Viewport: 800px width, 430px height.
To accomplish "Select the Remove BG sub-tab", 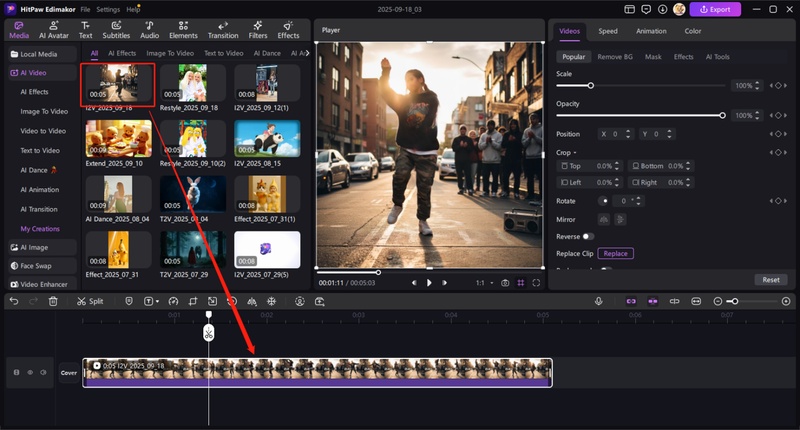I will (x=615, y=57).
